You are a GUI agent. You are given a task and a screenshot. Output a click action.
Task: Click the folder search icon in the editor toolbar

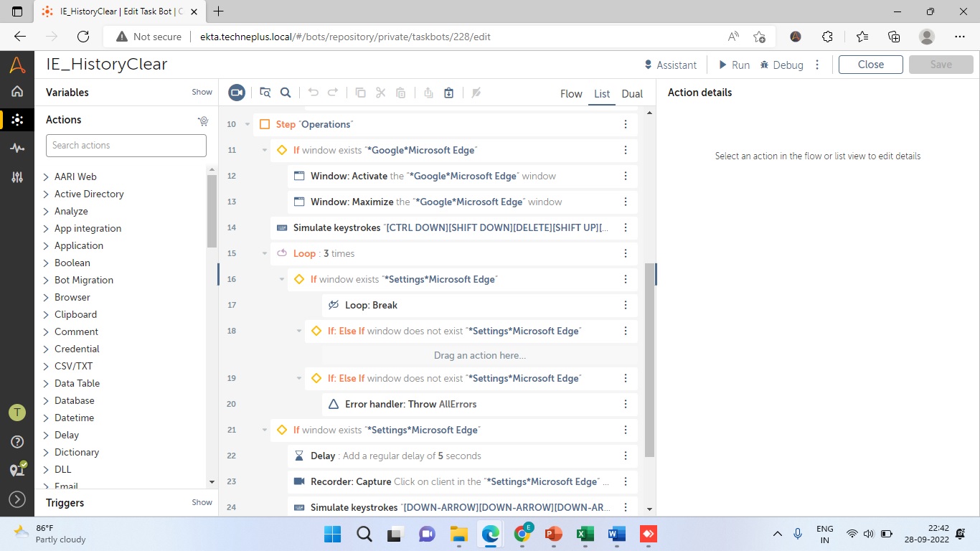(x=265, y=93)
